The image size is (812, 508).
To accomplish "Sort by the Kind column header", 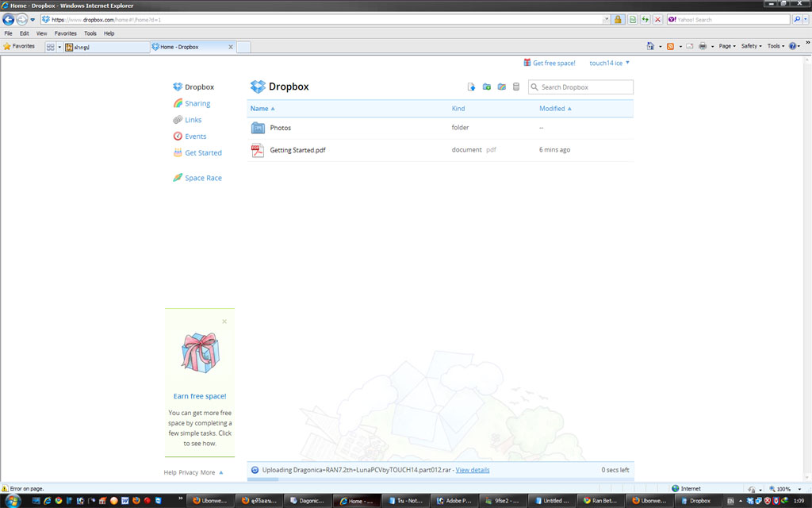I will pos(458,108).
